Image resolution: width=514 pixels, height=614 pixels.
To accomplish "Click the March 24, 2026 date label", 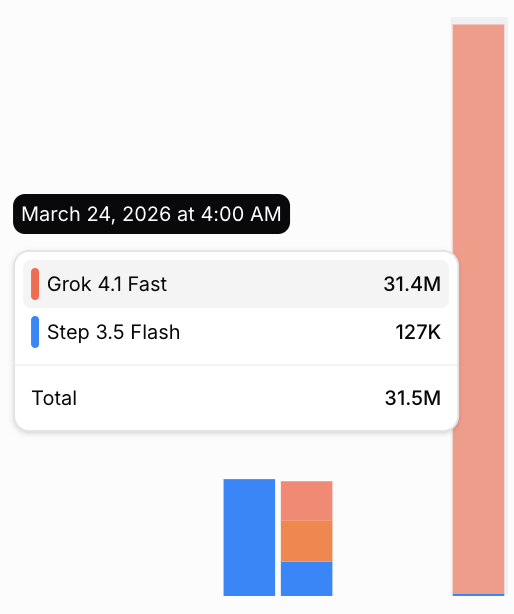I will (x=151, y=214).
